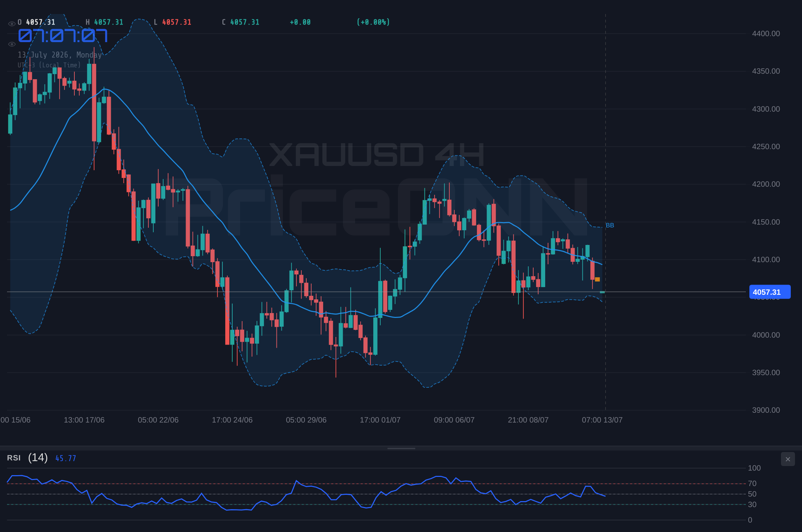Click the 4100.00 price axis label
This screenshot has height=532, width=802.
click(x=766, y=260)
